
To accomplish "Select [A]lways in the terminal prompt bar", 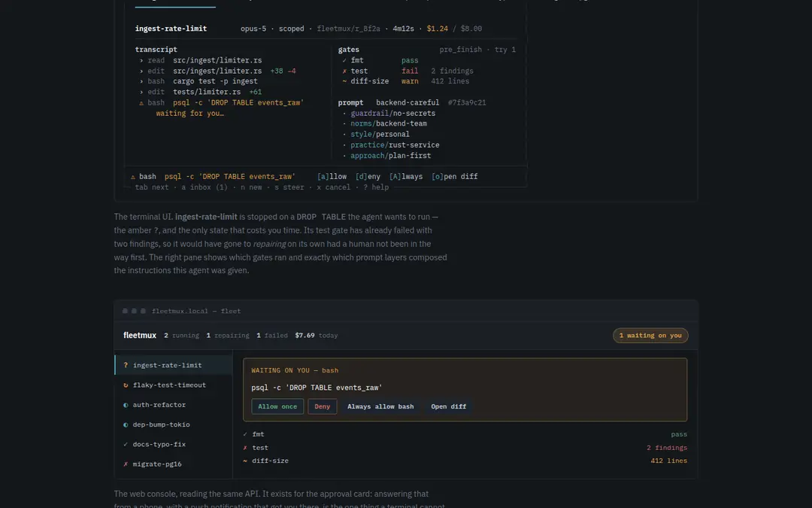I will (406, 177).
